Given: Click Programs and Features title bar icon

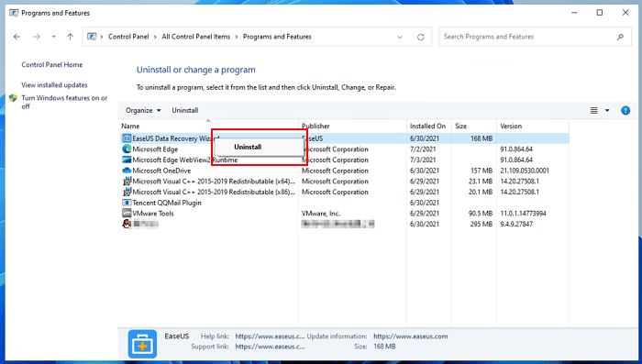Looking at the screenshot, I should pyautogui.click(x=14, y=13).
